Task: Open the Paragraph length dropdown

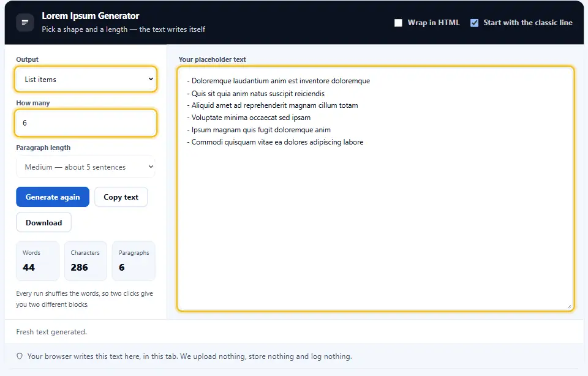Action: pos(86,167)
